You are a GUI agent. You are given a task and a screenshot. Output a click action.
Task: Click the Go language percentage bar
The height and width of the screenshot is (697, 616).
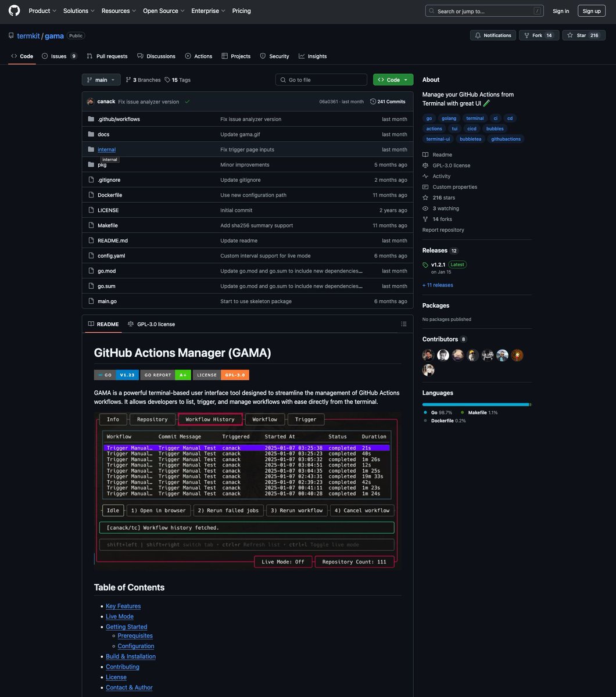475,404
